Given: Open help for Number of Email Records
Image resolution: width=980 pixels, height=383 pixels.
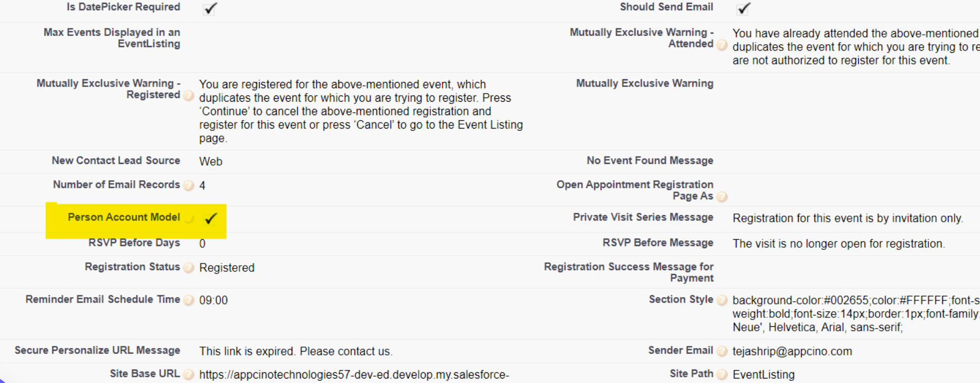Looking at the screenshot, I should [x=188, y=185].
